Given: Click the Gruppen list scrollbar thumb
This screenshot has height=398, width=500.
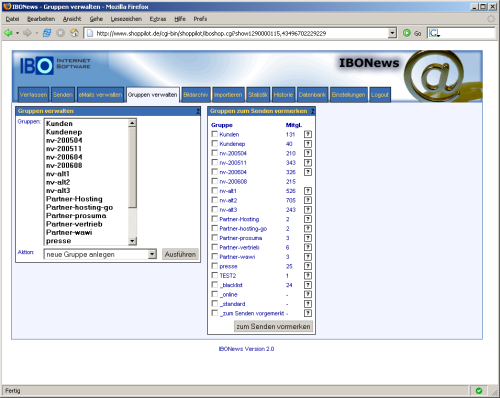Looking at the screenshot, I should (132, 167).
